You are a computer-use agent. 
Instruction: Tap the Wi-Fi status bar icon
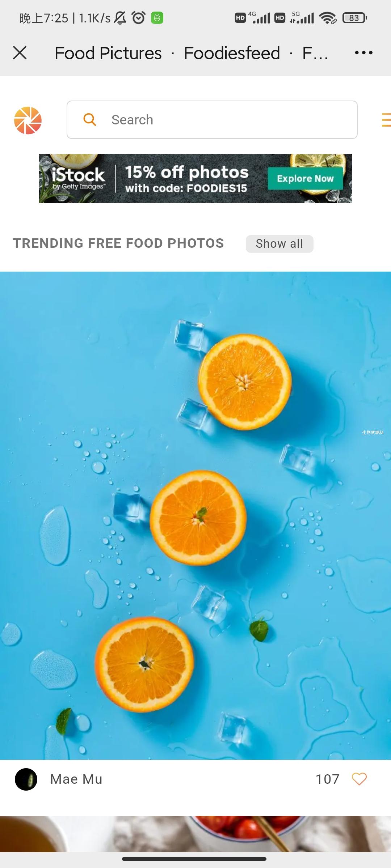point(328,18)
